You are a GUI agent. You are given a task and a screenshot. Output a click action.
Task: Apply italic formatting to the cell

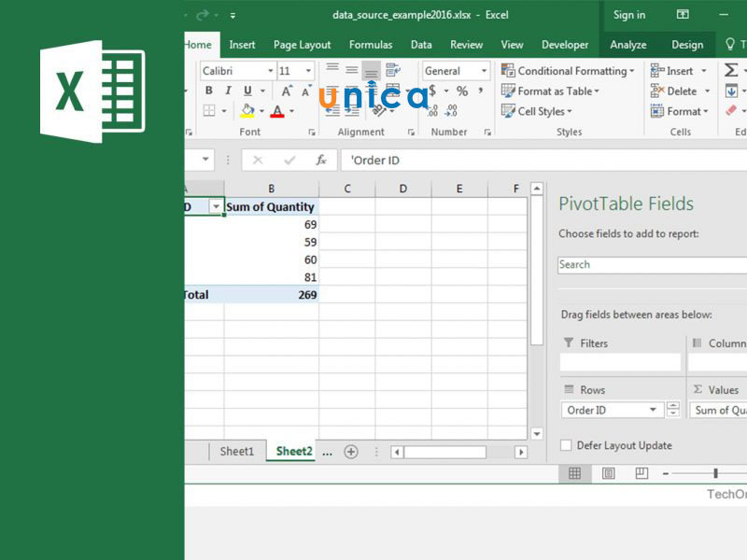tap(229, 91)
